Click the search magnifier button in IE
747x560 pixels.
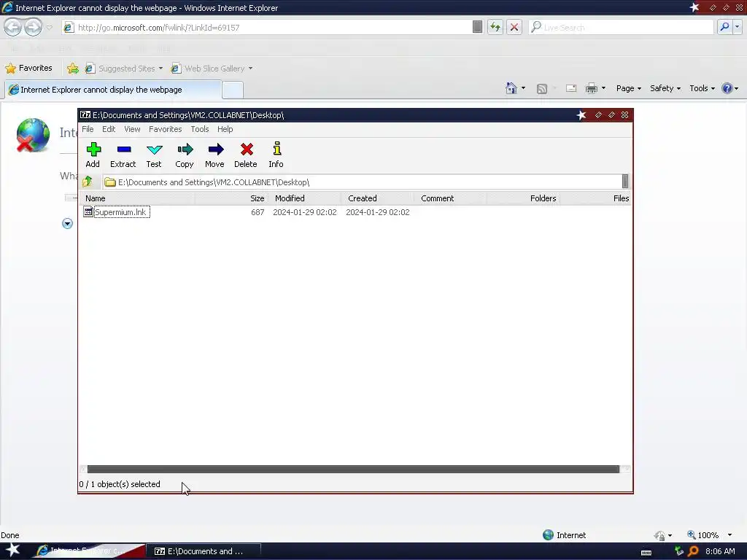tap(724, 27)
